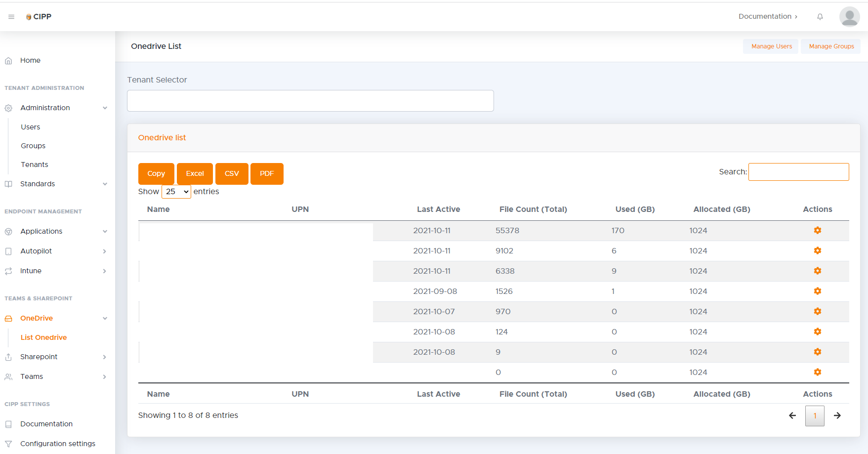Open actions gear for row dated 2021-09-08
Viewport: 868px width, 454px height.
(817, 291)
